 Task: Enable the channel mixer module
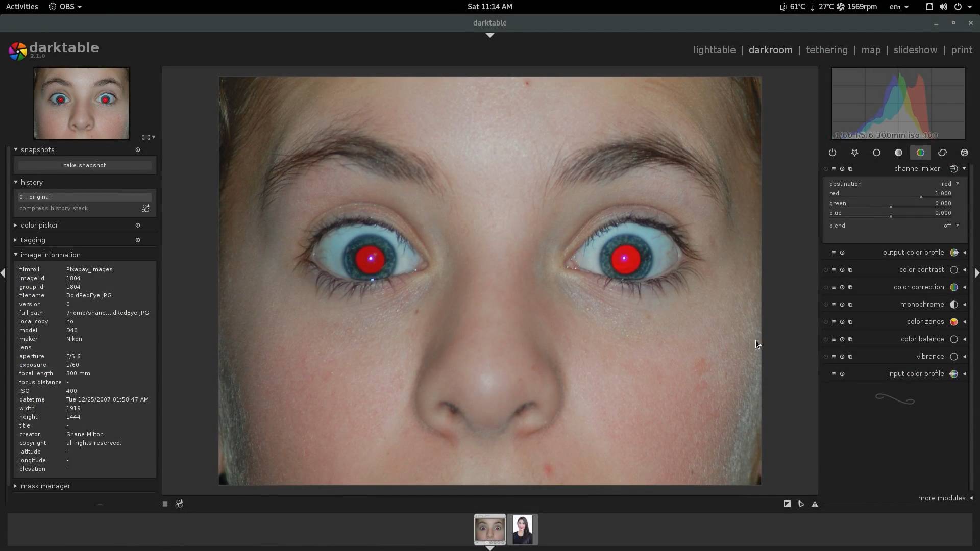click(x=826, y=169)
